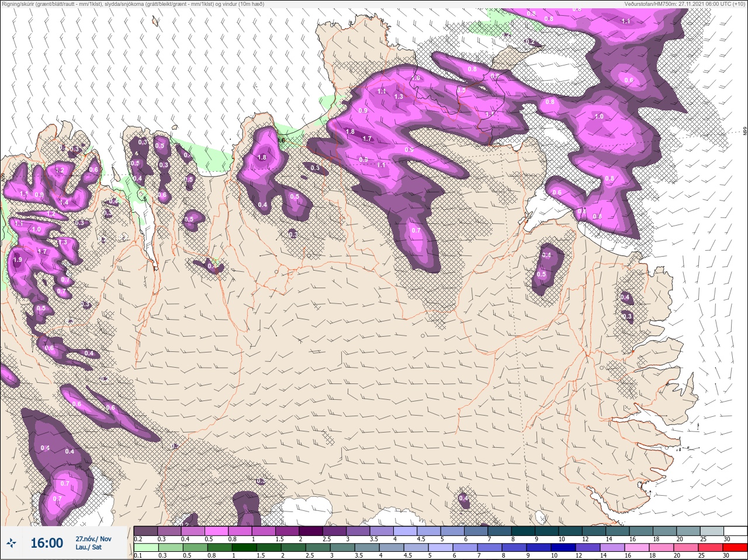Pick lower legend swatch between 5 and 6
748x560 pixels.
tap(441, 548)
